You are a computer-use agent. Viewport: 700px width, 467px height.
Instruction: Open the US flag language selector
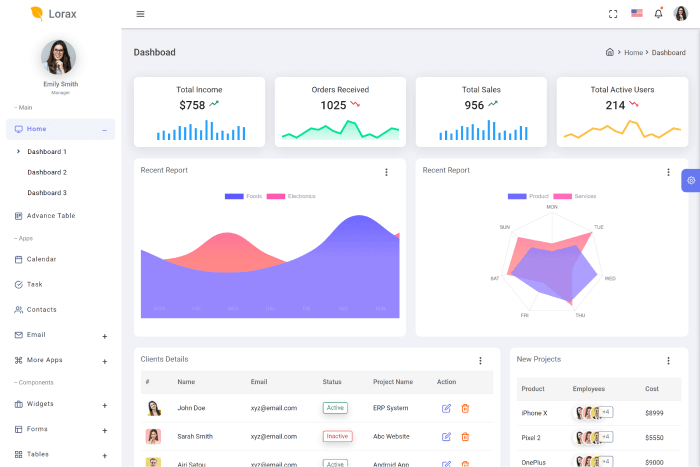pyautogui.click(x=637, y=13)
